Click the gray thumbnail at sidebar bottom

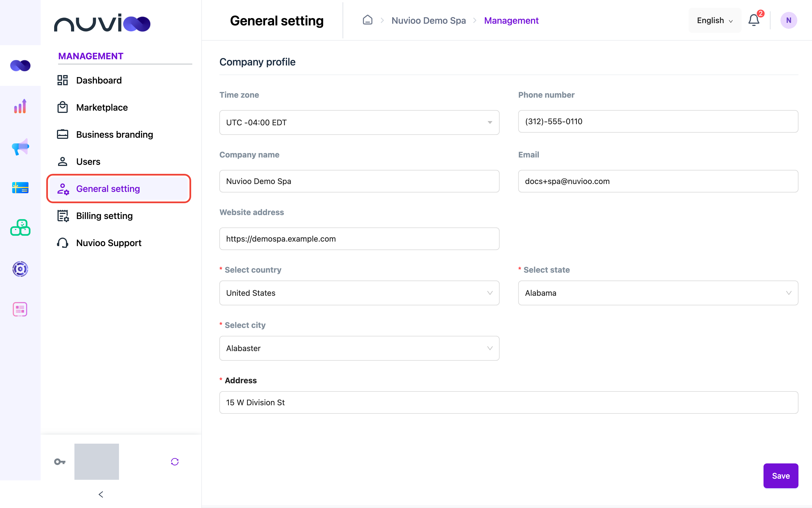point(97,462)
